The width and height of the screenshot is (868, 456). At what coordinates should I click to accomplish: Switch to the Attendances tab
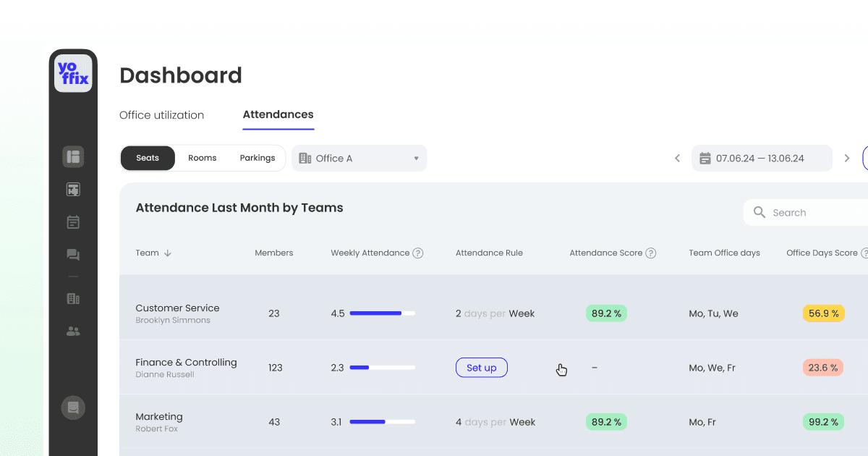point(278,114)
